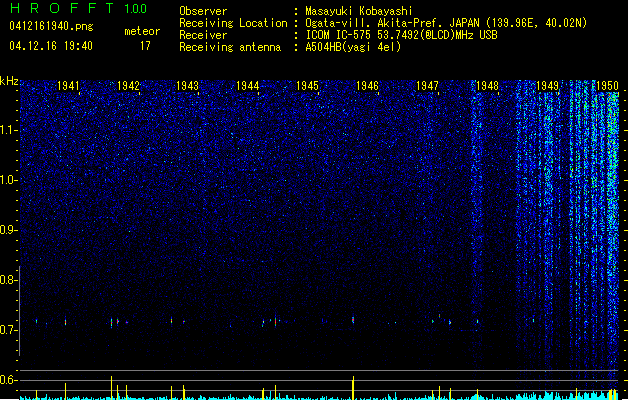Click Ogata-vill. Akita-Pref. JAPAN location text
The width and height of the screenshot is (629, 400).
tap(446, 23)
